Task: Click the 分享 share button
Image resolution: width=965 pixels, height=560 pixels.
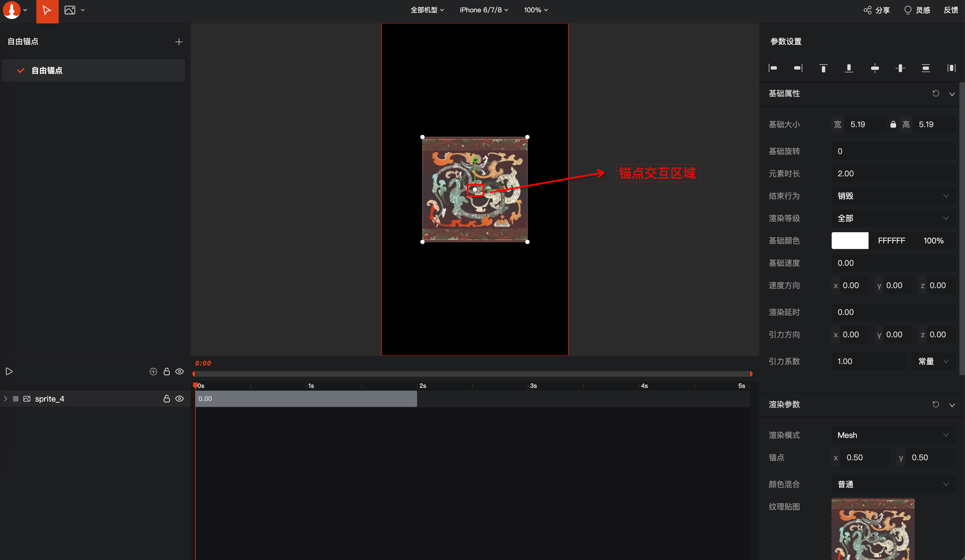Action: [x=877, y=10]
